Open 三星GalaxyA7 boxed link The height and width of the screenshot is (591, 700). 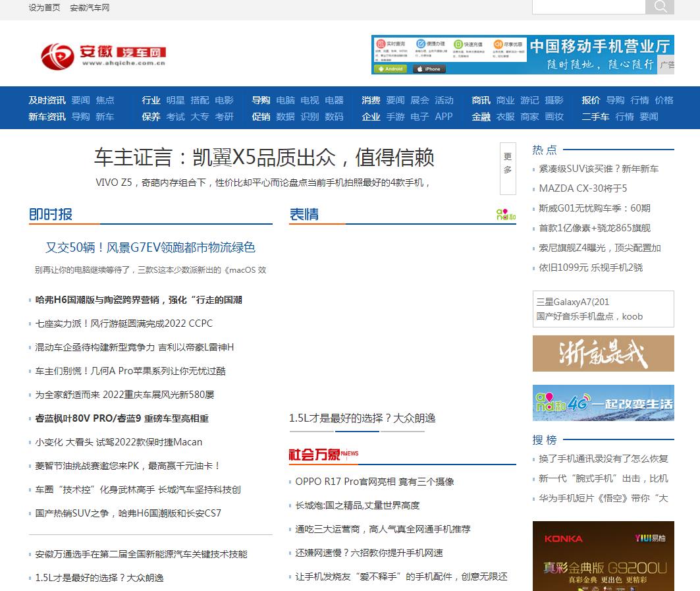[x=572, y=302]
